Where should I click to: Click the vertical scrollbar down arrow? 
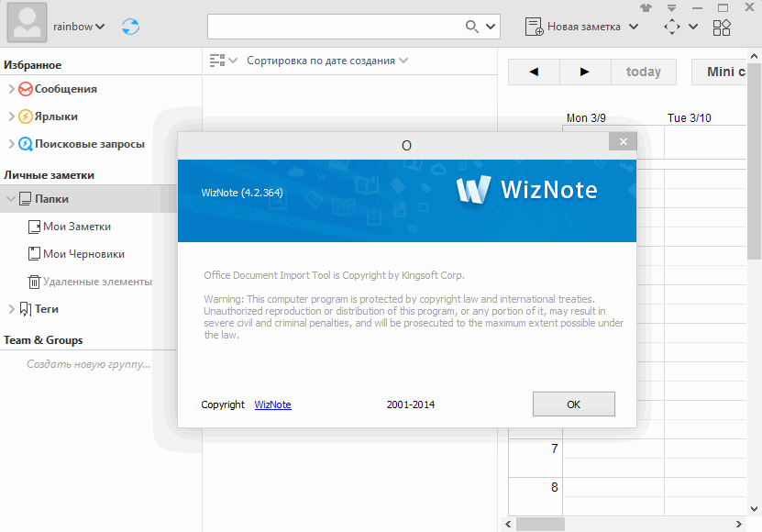pyautogui.click(x=754, y=509)
